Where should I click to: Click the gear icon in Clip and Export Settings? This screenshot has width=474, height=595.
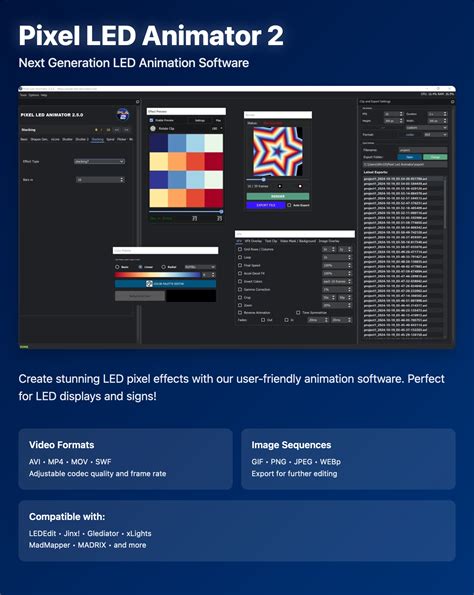[452, 102]
